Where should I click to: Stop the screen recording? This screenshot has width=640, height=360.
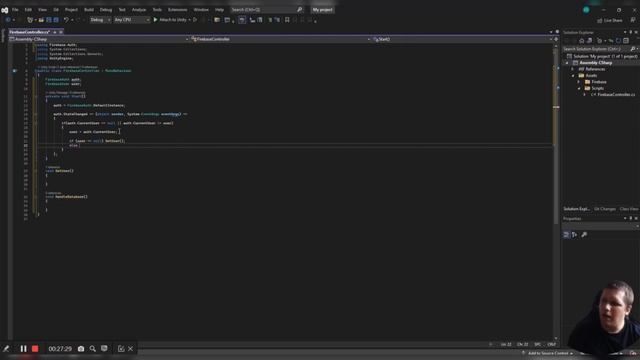[x=35, y=349]
